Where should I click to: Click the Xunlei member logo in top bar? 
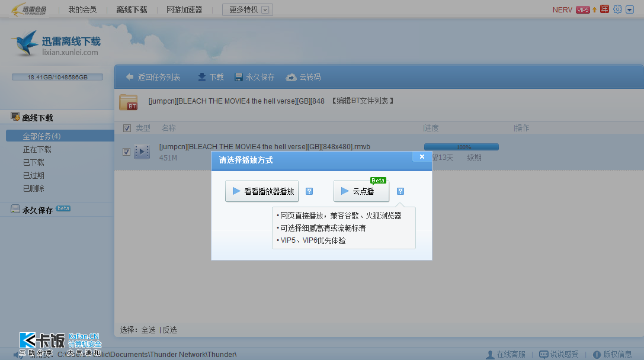tap(29, 9)
